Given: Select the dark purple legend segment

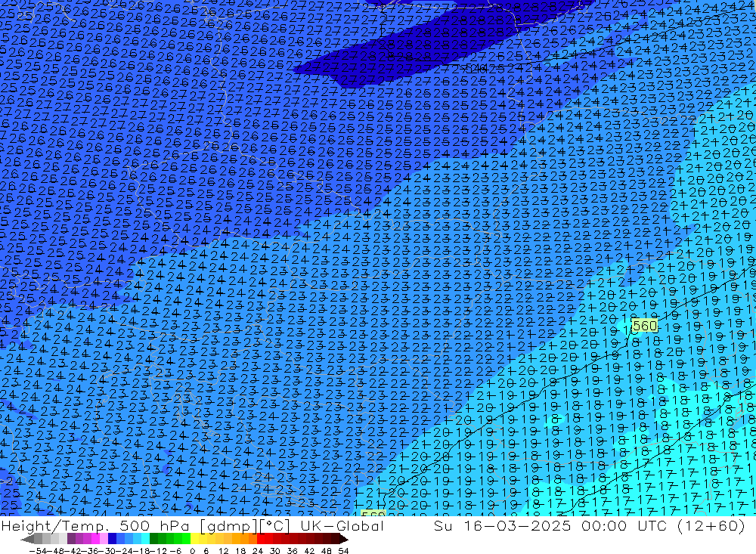Looking at the screenshot, I should pos(71,540).
